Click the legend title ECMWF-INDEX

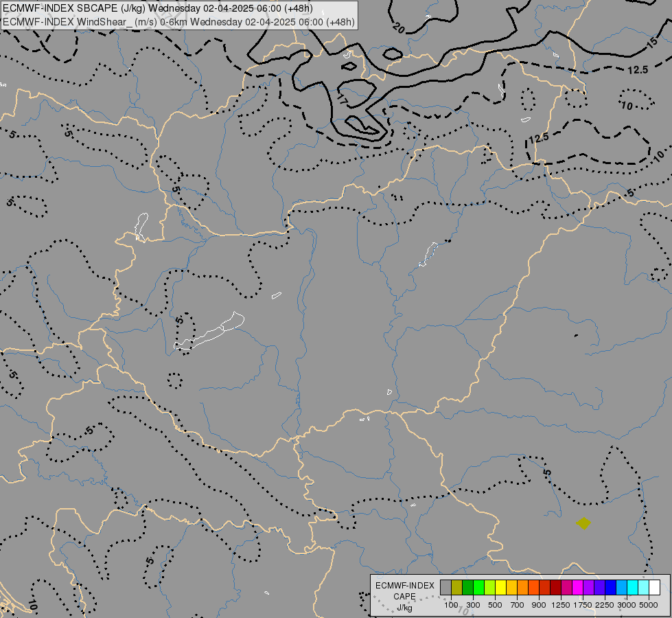pos(405,586)
